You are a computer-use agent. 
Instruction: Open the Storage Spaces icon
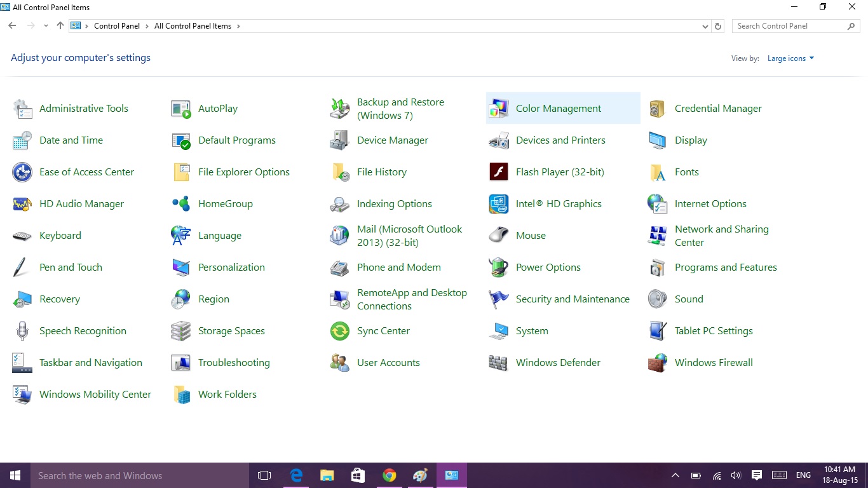(x=181, y=331)
